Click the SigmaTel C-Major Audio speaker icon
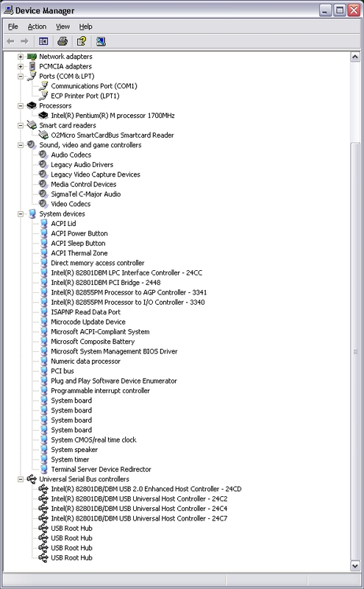Viewport: 364px width, 589px height. coord(43,194)
